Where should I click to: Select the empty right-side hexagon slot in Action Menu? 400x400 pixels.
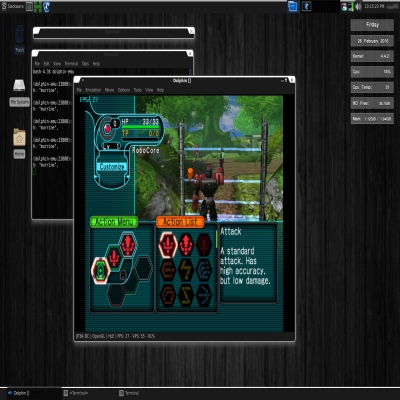coord(144,268)
